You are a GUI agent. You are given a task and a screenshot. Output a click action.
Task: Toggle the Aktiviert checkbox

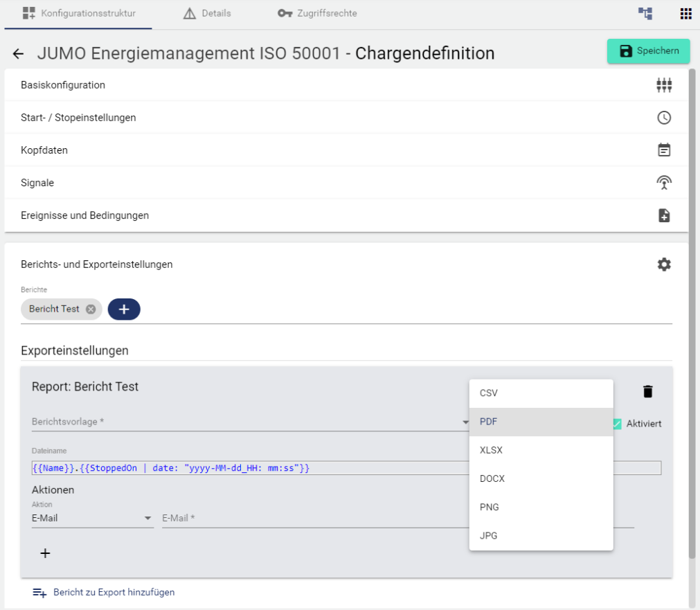(x=617, y=424)
